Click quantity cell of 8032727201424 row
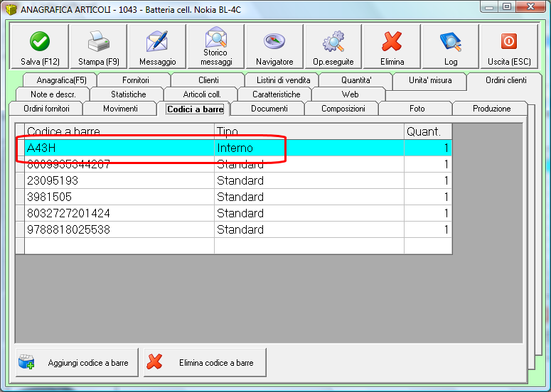Image resolution: width=551 pixels, height=392 pixels. [428, 213]
